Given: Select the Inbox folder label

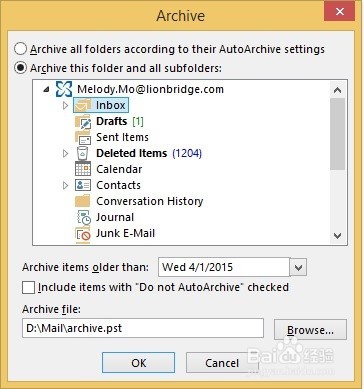Looking at the screenshot, I should pyautogui.click(x=110, y=105).
